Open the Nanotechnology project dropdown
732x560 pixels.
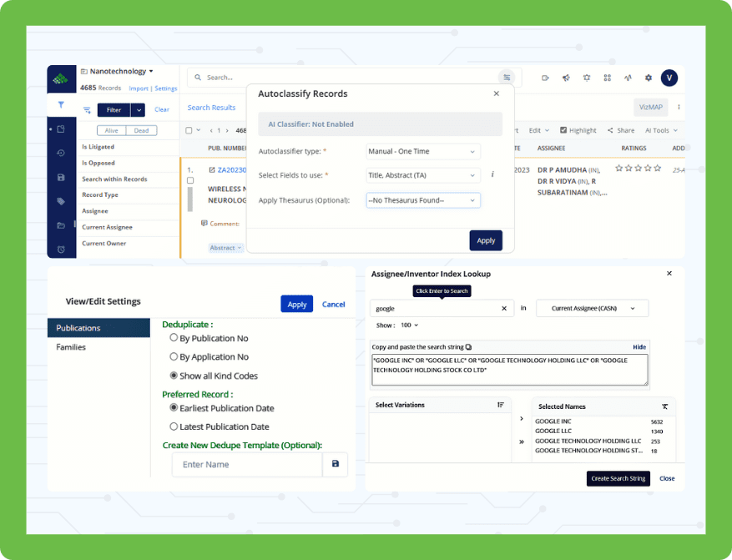pos(117,72)
